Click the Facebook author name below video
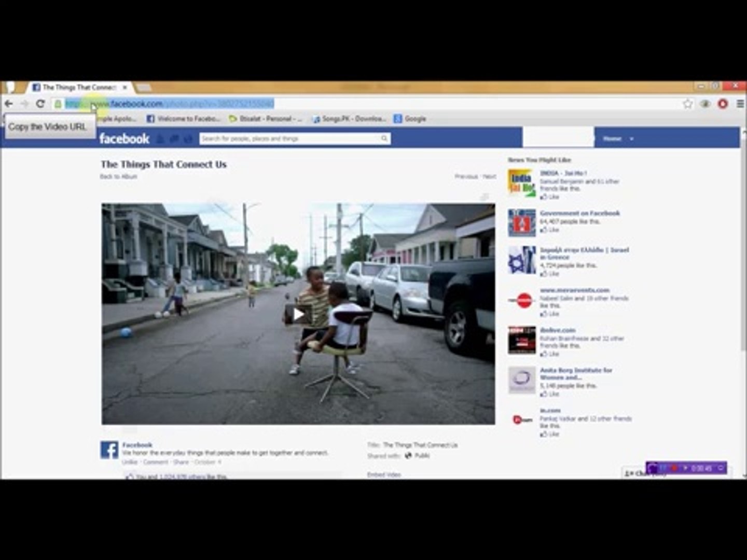Image resolution: width=747 pixels, height=560 pixels. [x=137, y=445]
